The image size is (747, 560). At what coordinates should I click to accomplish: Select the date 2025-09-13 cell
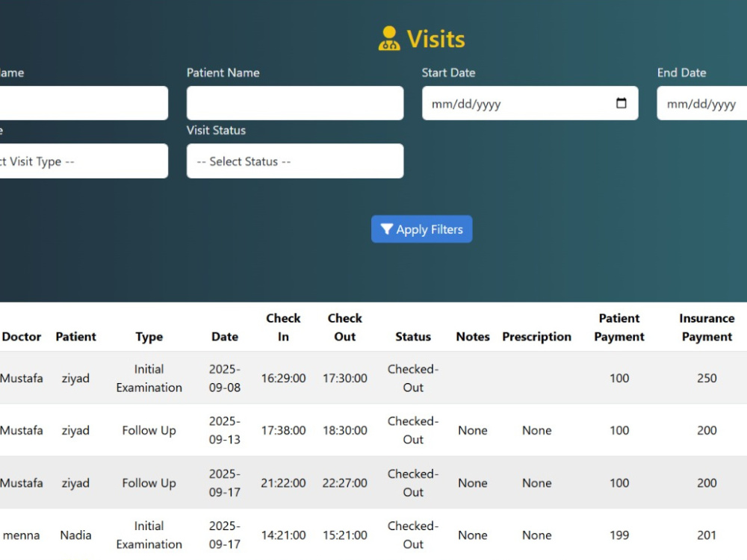[225, 430]
